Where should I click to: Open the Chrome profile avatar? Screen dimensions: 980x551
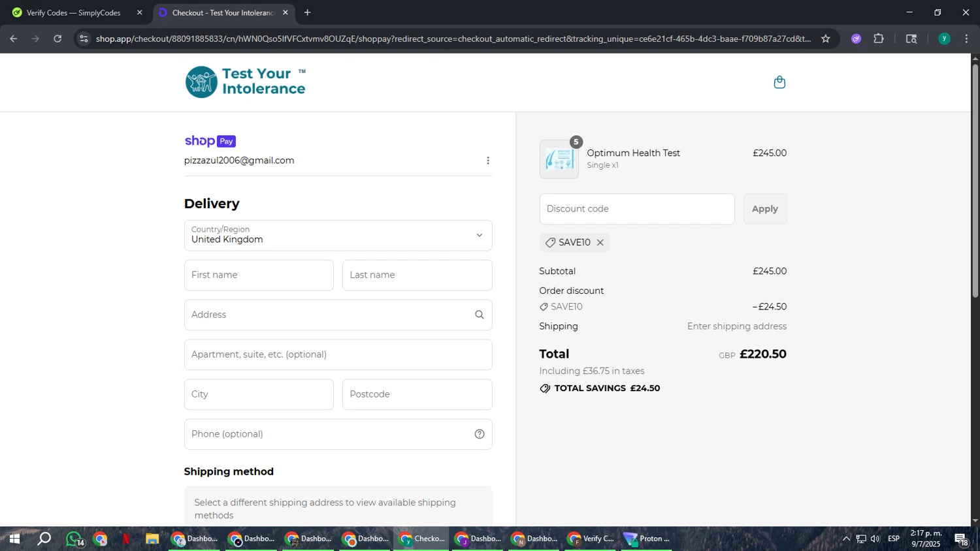[x=943, y=39]
